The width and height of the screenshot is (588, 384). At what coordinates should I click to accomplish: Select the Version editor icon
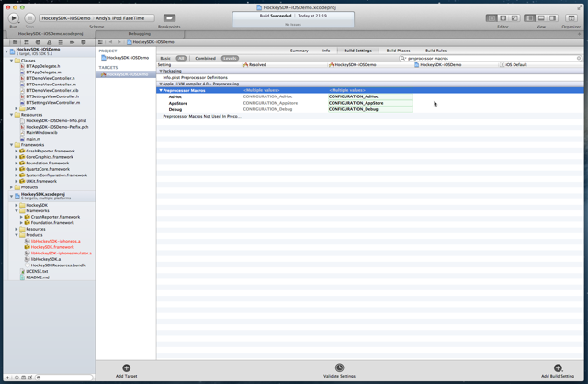pyautogui.click(x=514, y=18)
